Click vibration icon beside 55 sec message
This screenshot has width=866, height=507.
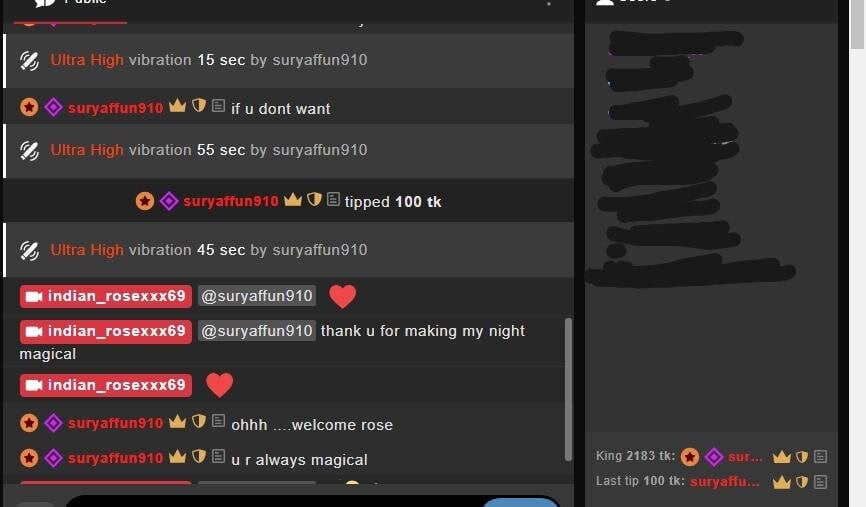[x=29, y=151]
